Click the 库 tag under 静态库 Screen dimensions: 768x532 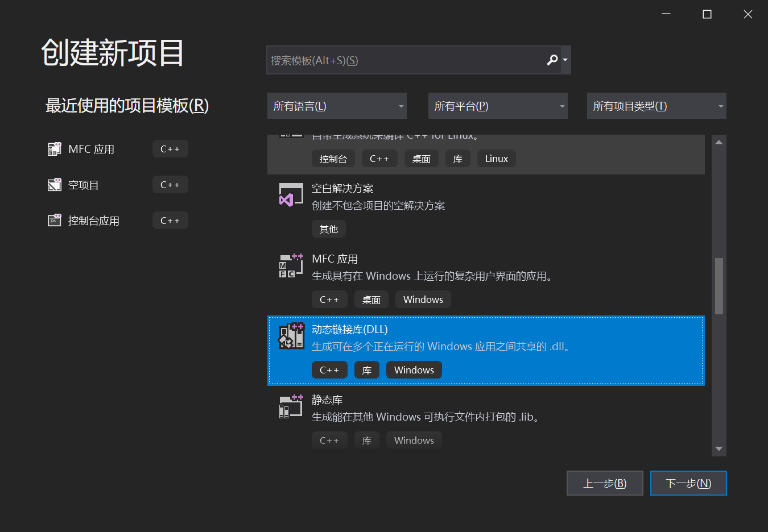coord(367,440)
